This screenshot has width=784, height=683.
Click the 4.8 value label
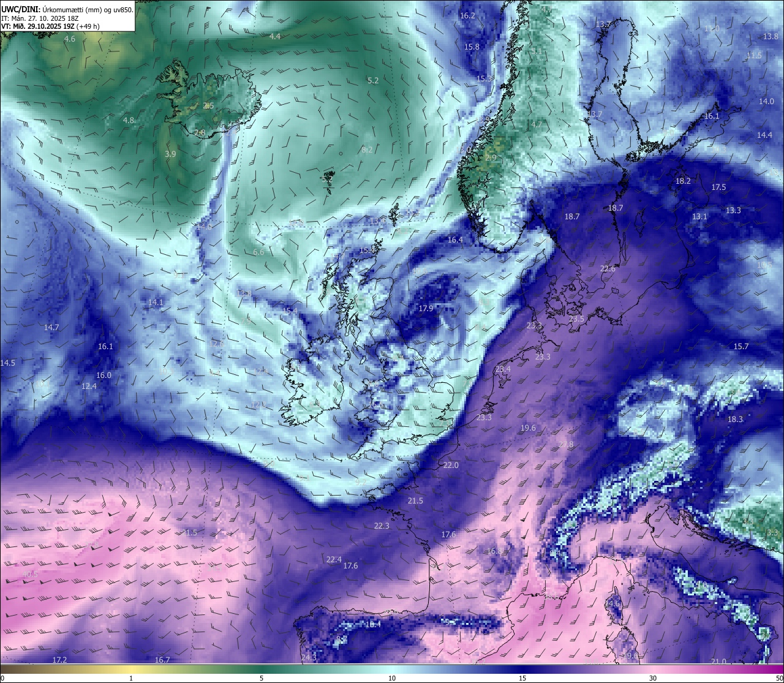click(129, 121)
